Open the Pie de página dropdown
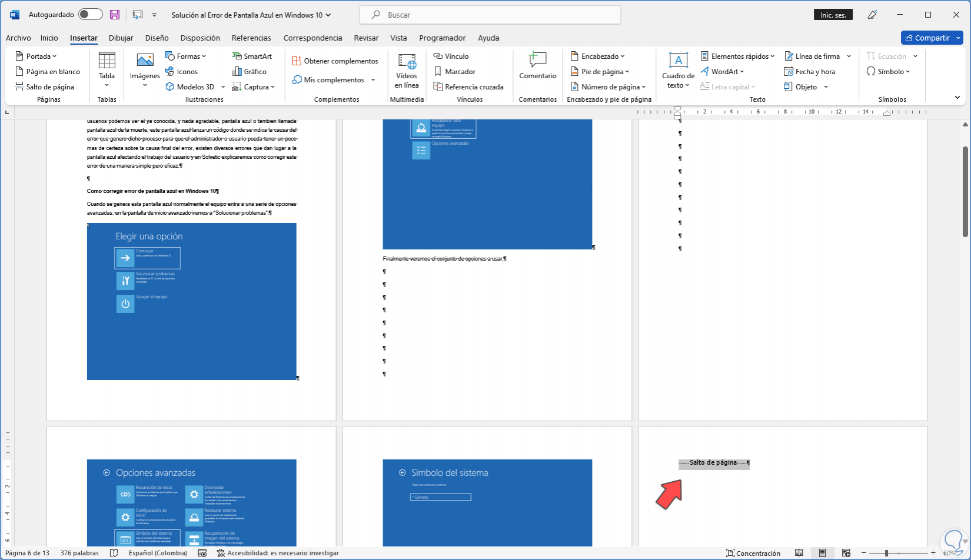 (600, 72)
